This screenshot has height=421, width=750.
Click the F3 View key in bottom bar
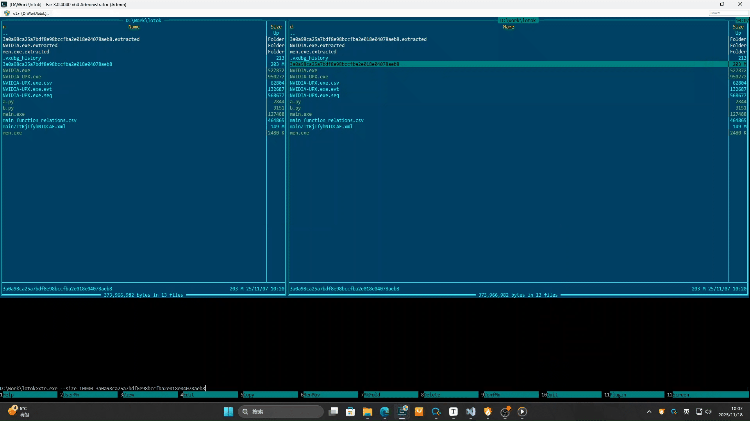point(150,395)
